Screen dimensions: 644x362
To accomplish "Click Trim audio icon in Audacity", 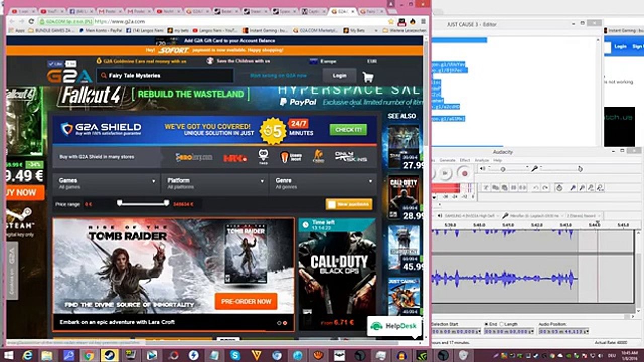I will tap(514, 188).
